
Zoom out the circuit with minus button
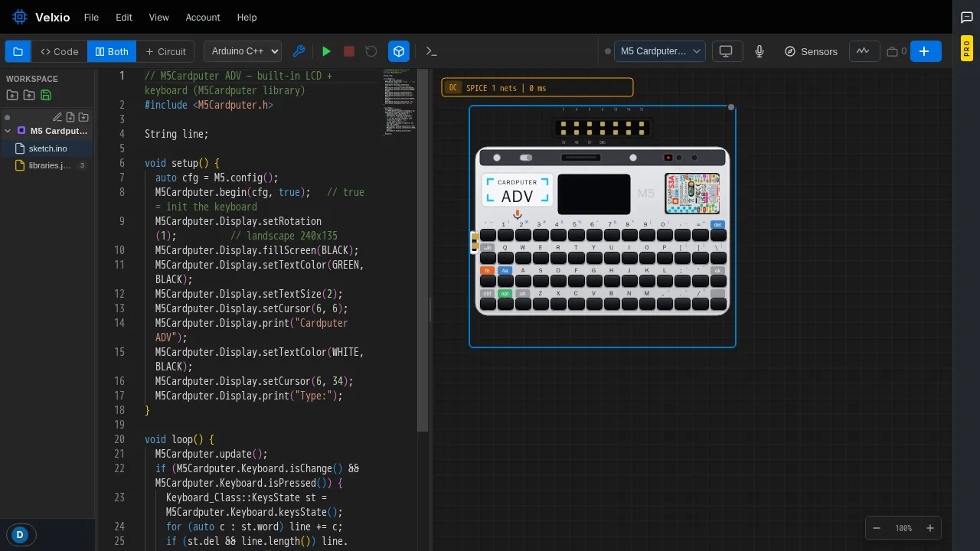(x=877, y=528)
